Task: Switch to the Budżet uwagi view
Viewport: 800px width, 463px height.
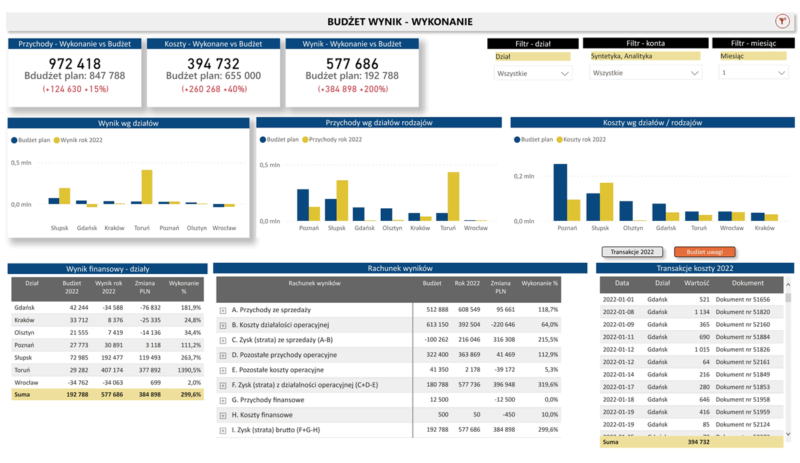Action: click(x=705, y=252)
